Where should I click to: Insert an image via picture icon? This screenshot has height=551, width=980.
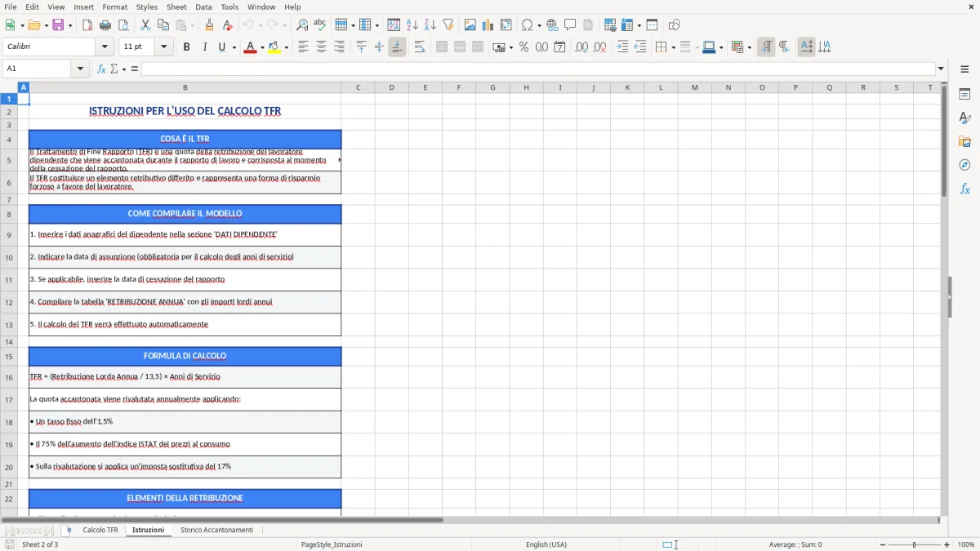tap(470, 25)
